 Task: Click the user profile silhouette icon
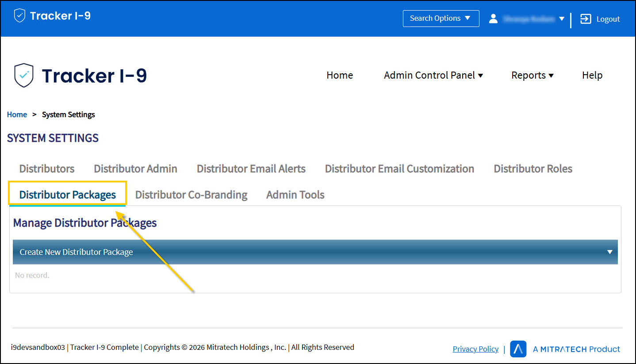click(494, 19)
